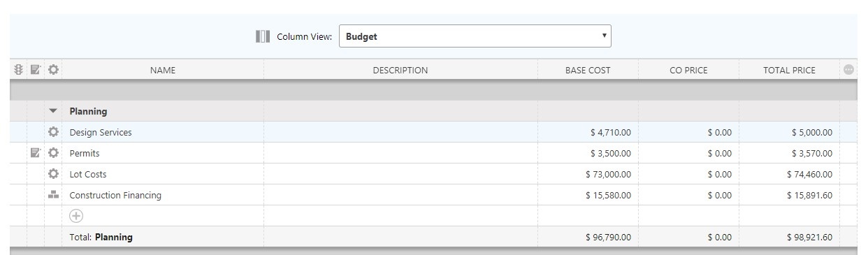Select the BASE COST column header

click(588, 70)
